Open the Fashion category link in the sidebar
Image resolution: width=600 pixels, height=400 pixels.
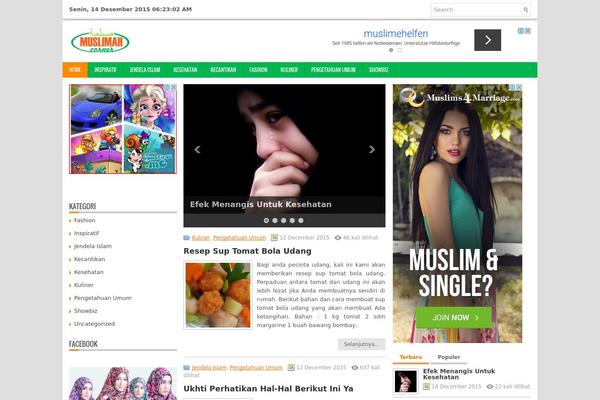pyautogui.click(x=85, y=220)
